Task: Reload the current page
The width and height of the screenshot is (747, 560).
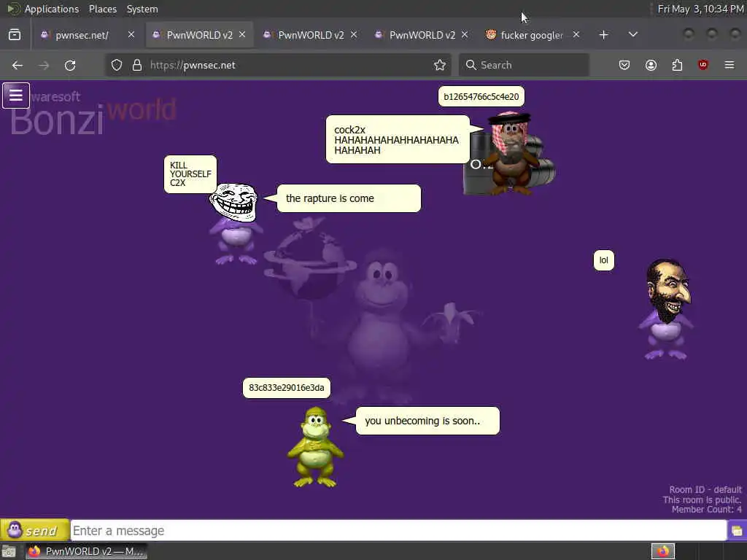Action: tap(70, 65)
